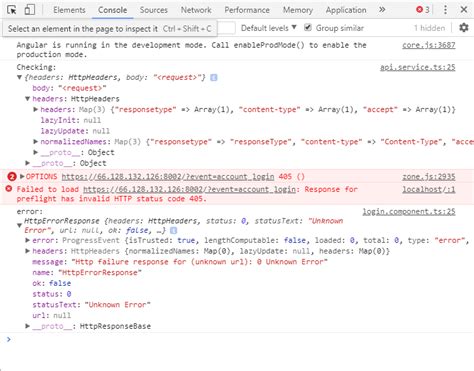Click the red error count badge
Viewport: 474px width, 371px height.
[x=423, y=10]
